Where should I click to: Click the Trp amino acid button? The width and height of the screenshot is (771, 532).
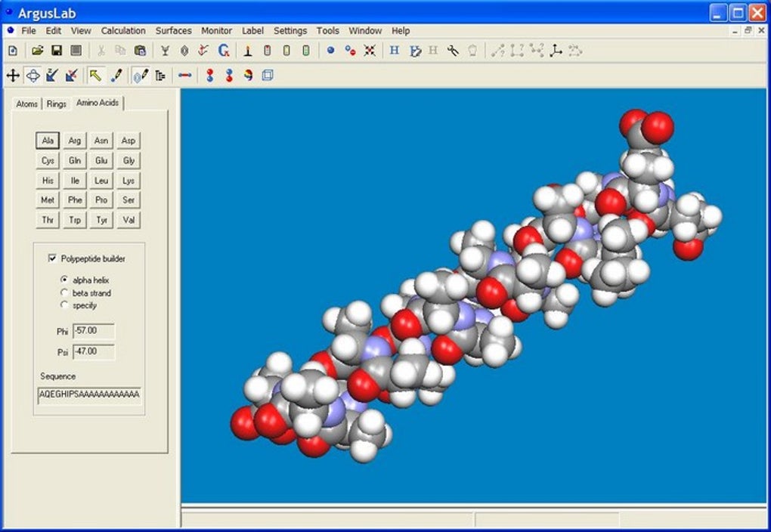tap(75, 220)
